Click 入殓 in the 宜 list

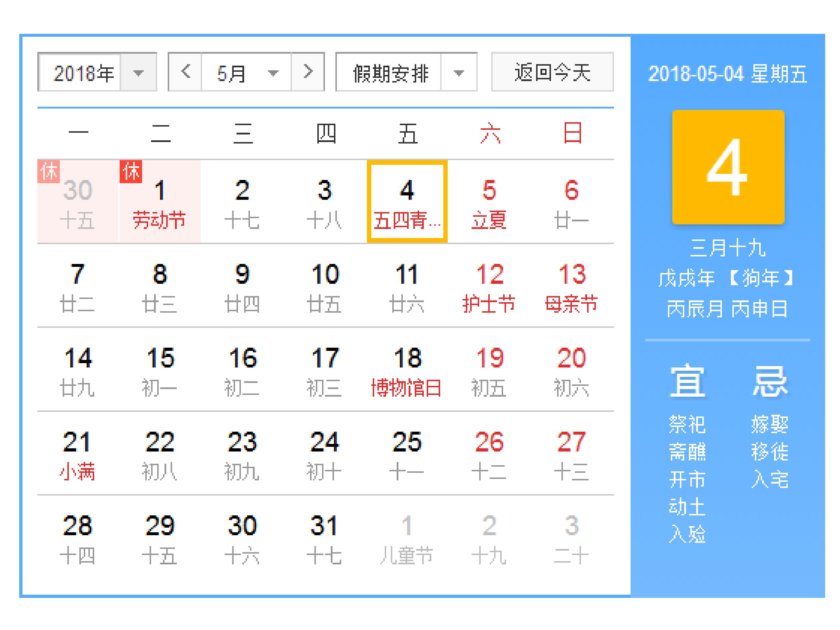click(687, 534)
